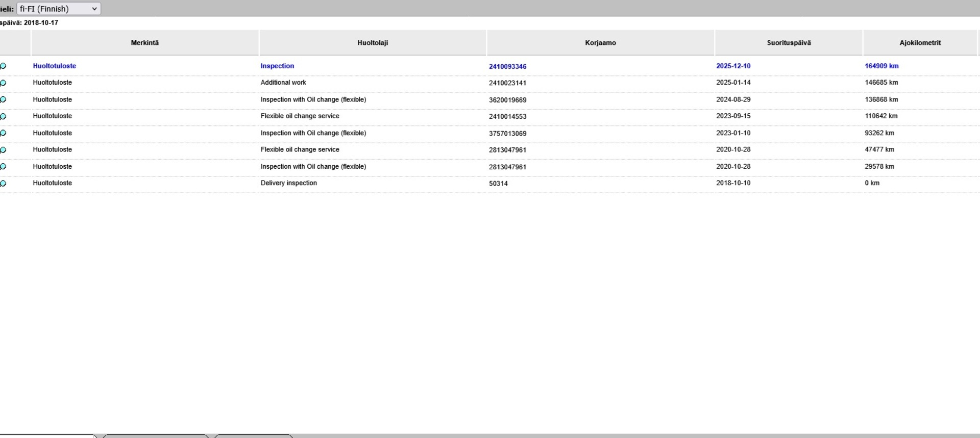
Task: Select circle icon for the 2023-01-10 service row
Action: pos(4,133)
